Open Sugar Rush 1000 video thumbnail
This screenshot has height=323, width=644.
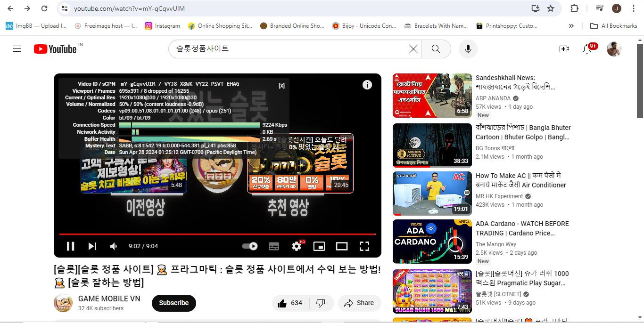tap(432, 291)
